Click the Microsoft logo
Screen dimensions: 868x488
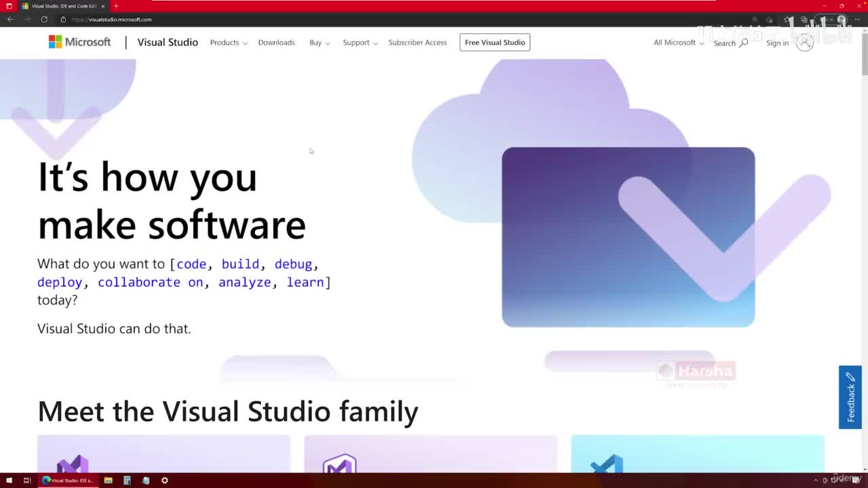click(79, 42)
